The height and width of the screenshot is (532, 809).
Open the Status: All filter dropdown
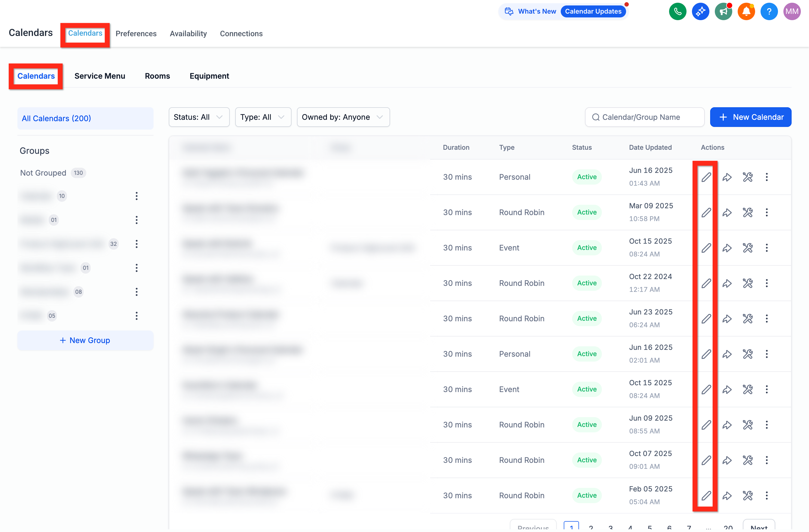tap(199, 117)
